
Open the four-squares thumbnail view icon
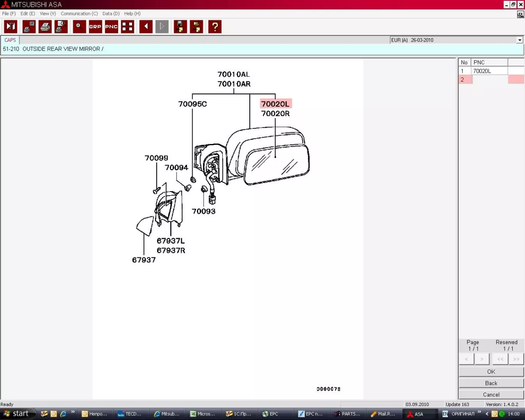pos(127,27)
